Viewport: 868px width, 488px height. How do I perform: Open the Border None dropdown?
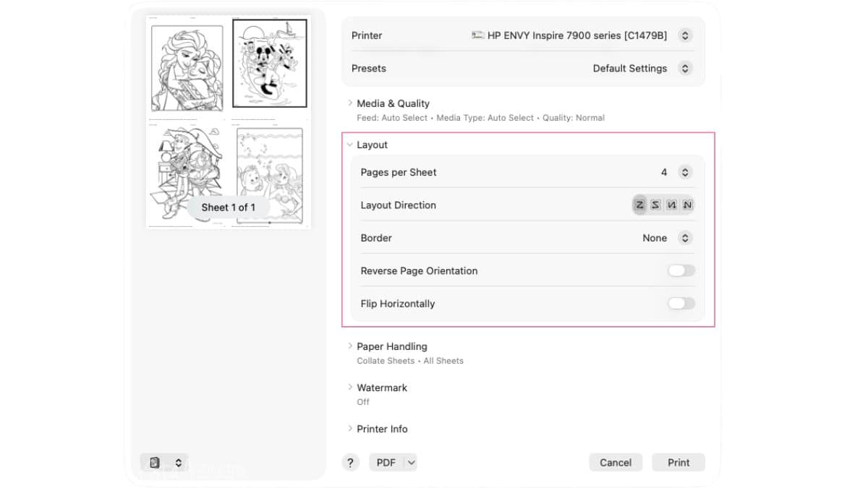685,238
